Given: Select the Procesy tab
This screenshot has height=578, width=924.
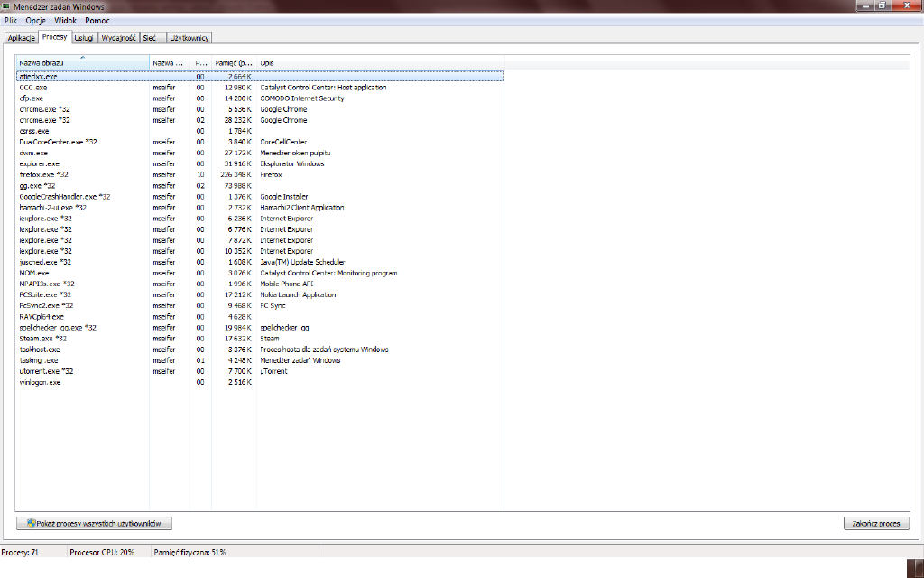Looking at the screenshot, I should pos(55,37).
